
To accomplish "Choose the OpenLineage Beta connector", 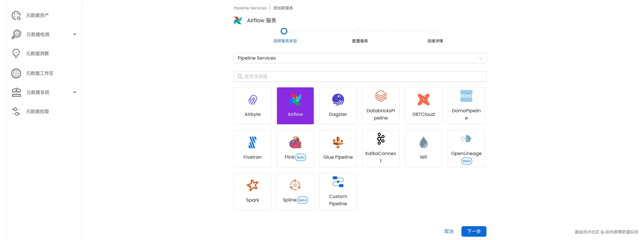I will click(x=466, y=148).
